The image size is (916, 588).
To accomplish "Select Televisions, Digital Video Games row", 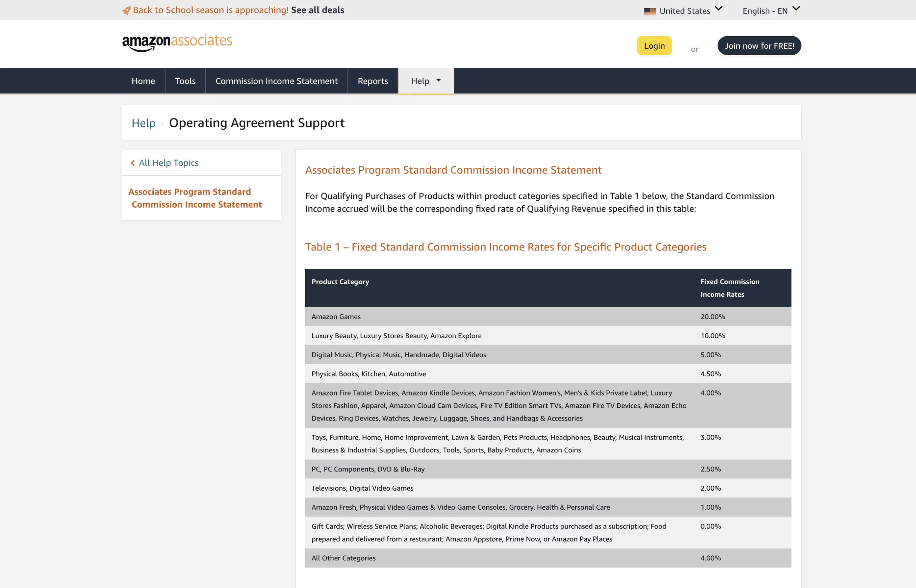I will pos(548,488).
